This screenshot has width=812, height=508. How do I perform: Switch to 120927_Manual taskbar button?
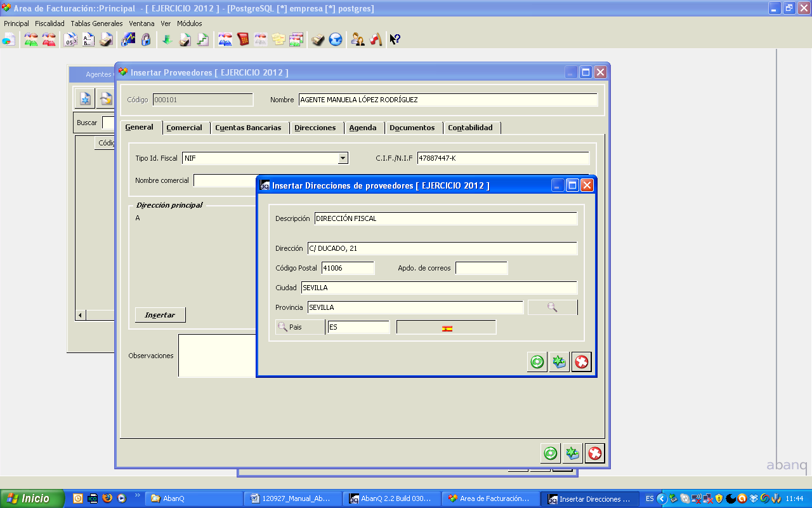292,498
